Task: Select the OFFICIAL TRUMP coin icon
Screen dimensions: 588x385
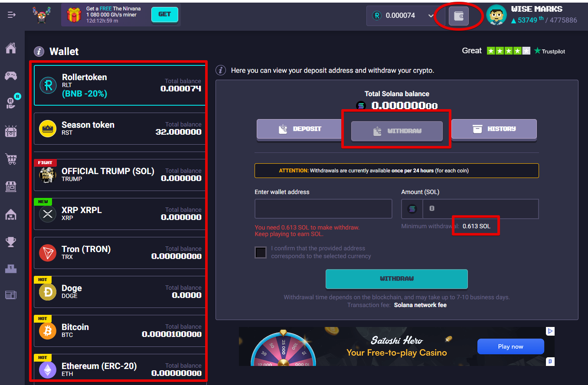Action: tap(48, 175)
